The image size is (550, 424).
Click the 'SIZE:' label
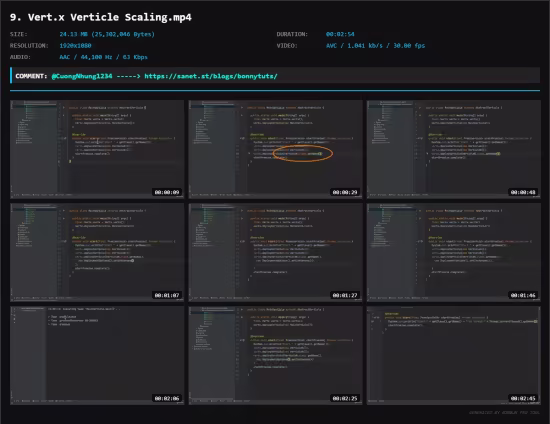pyautogui.click(x=19, y=34)
